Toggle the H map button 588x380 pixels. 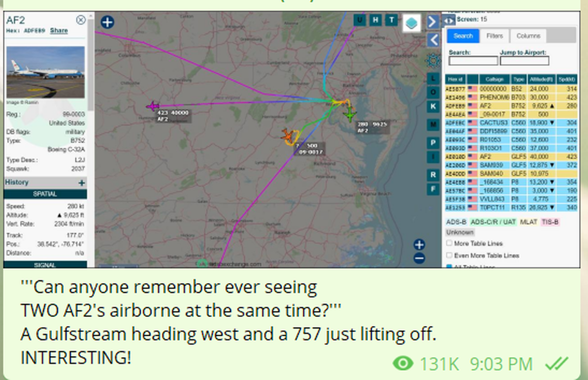tap(376, 20)
